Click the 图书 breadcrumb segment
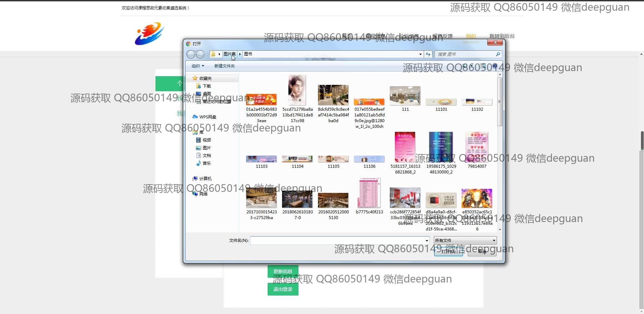 click(248, 54)
